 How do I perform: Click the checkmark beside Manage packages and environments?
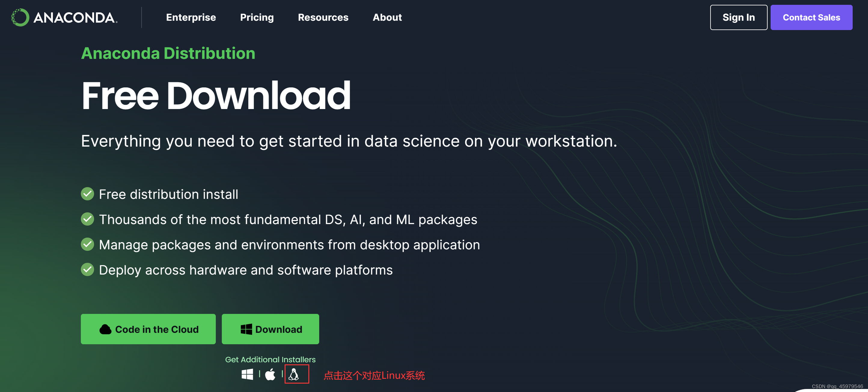click(x=87, y=245)
